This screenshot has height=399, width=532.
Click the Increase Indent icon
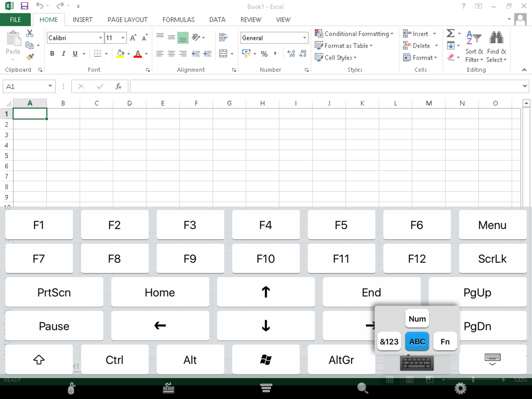tap(207, 54)
